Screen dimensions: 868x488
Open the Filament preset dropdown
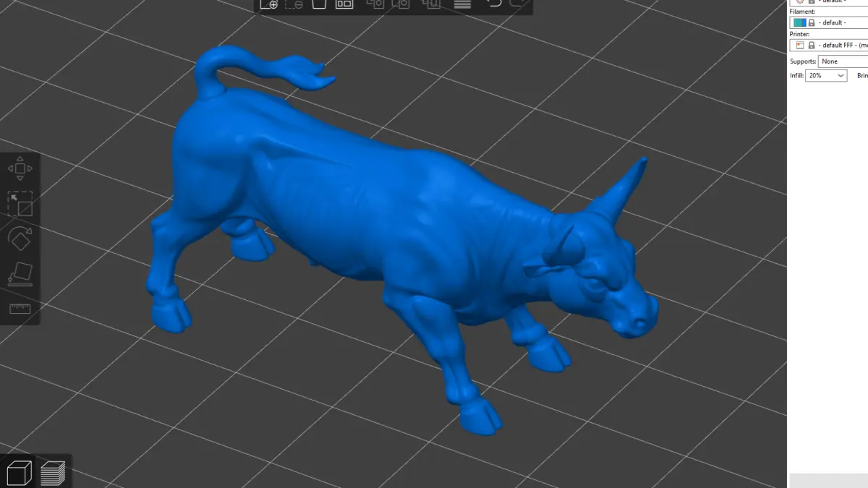point(829,22)
